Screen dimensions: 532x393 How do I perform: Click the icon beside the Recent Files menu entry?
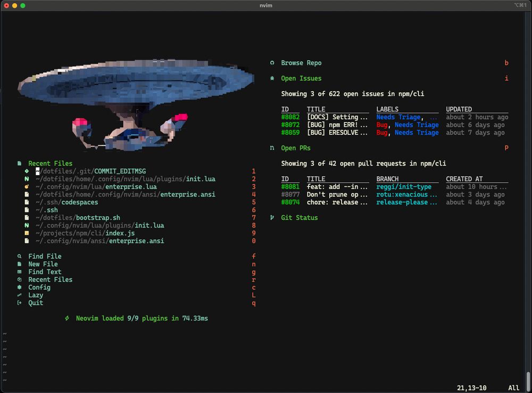click(x=19, y=280)
